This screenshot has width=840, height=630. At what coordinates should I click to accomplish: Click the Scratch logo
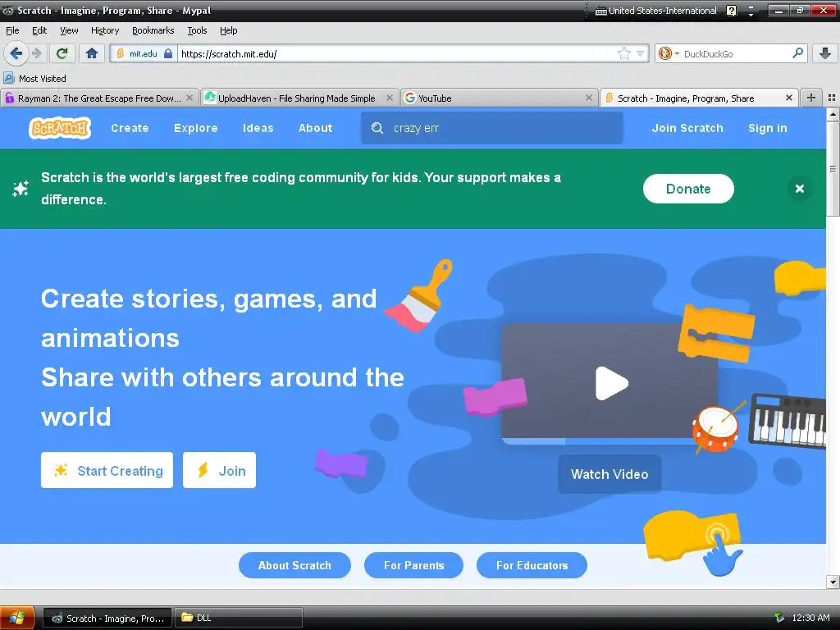(59, 128)
